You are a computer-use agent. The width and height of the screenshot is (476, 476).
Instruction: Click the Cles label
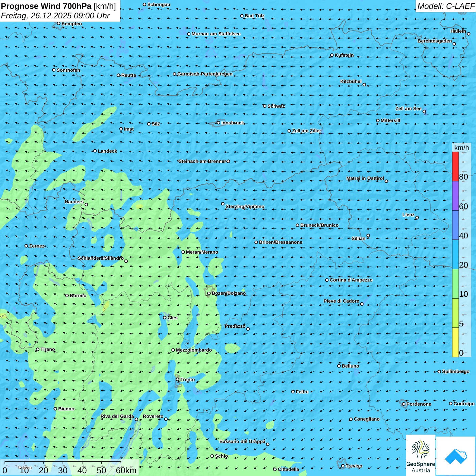coord(172,318)
